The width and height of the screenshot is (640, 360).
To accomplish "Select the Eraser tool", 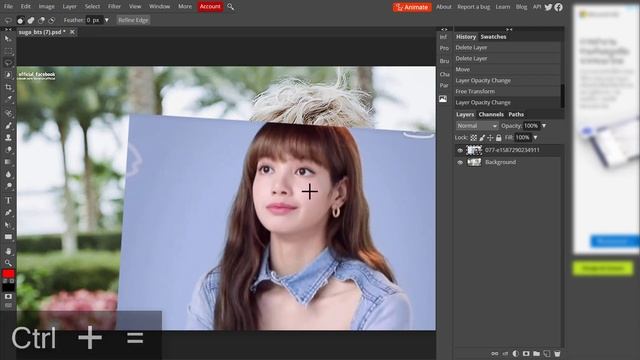I will point(8,150).
